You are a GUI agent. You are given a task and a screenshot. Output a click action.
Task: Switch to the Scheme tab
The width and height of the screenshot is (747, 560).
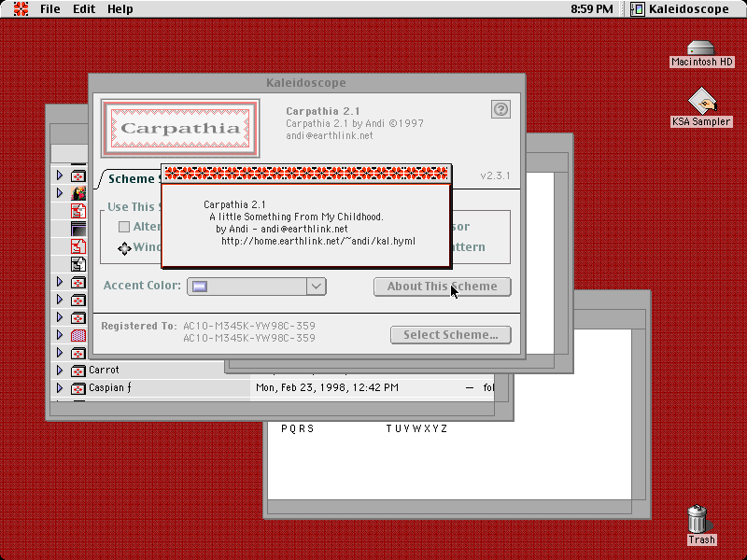pyautogui.click(x=131, y=179)
